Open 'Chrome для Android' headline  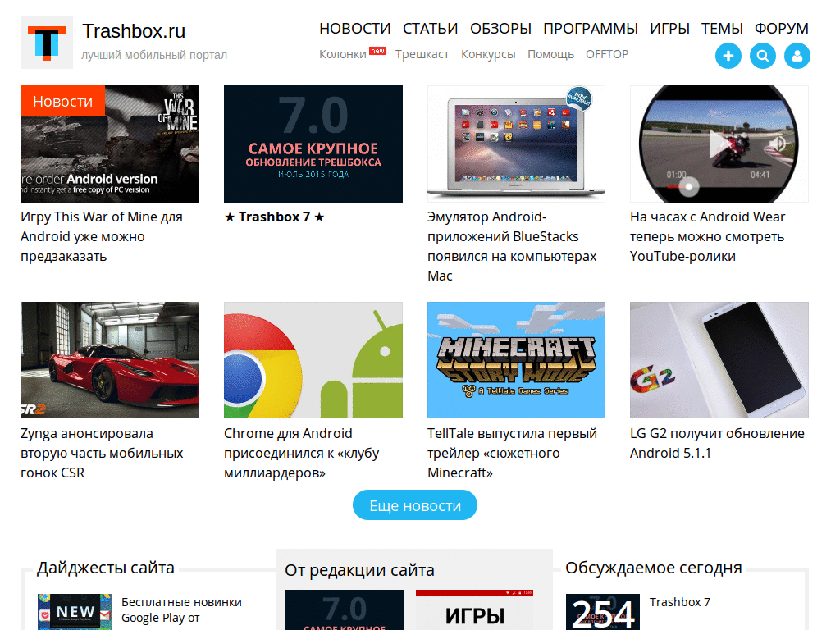click(x=302, y=453)
